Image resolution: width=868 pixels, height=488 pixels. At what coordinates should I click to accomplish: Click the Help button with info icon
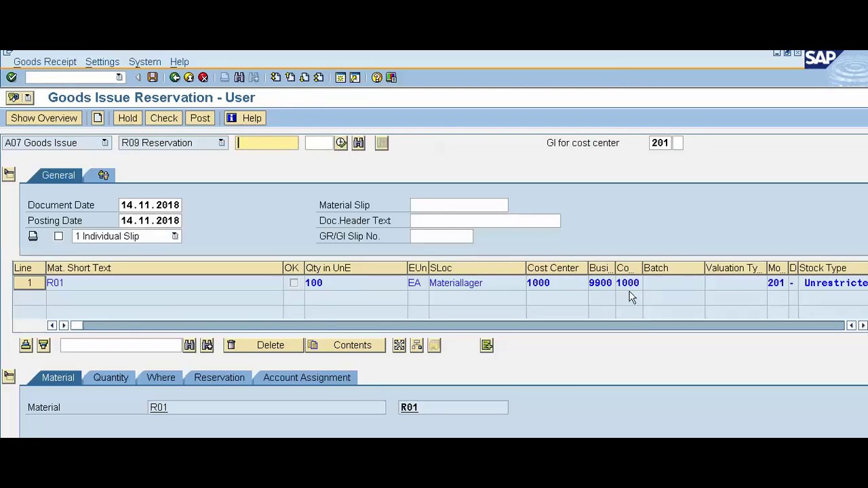coord(244,118)
